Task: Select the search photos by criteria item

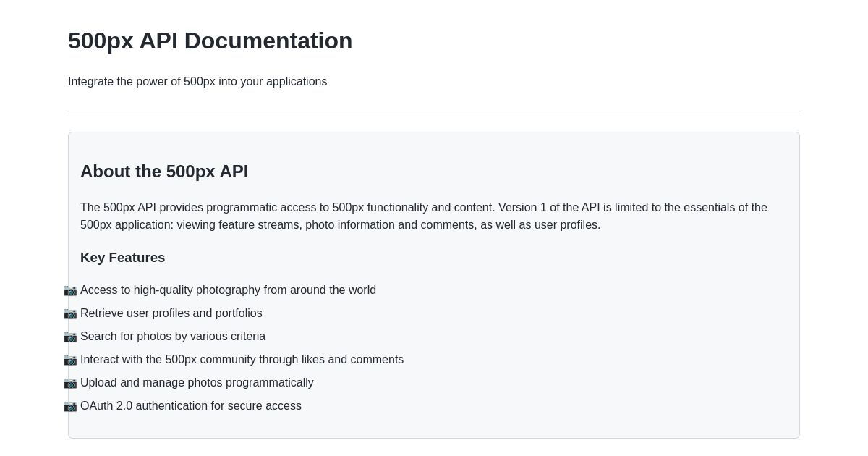Action: 173,337
